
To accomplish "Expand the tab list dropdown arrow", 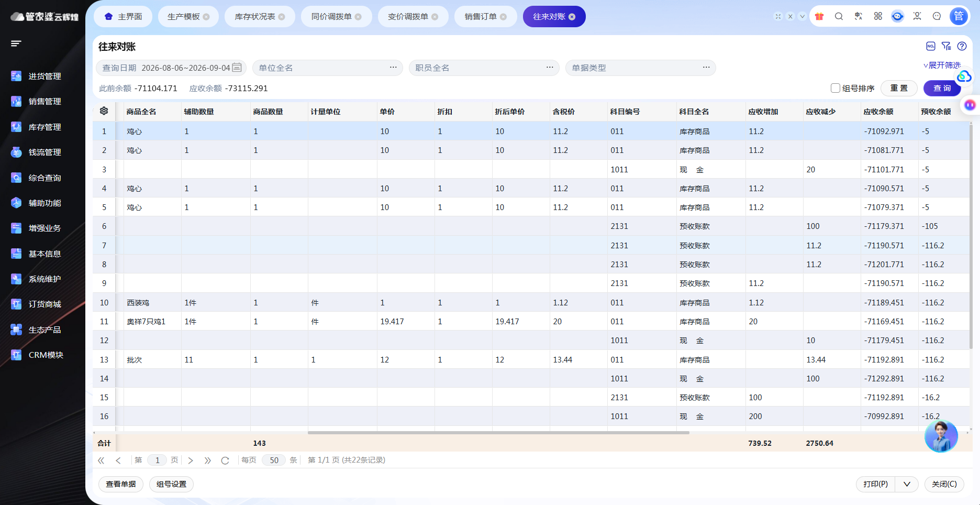I will (802, 16).
